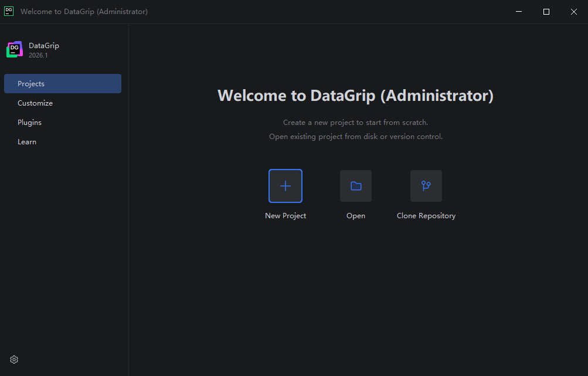Minimize the DataGrip welcome window

coord(519,12)
